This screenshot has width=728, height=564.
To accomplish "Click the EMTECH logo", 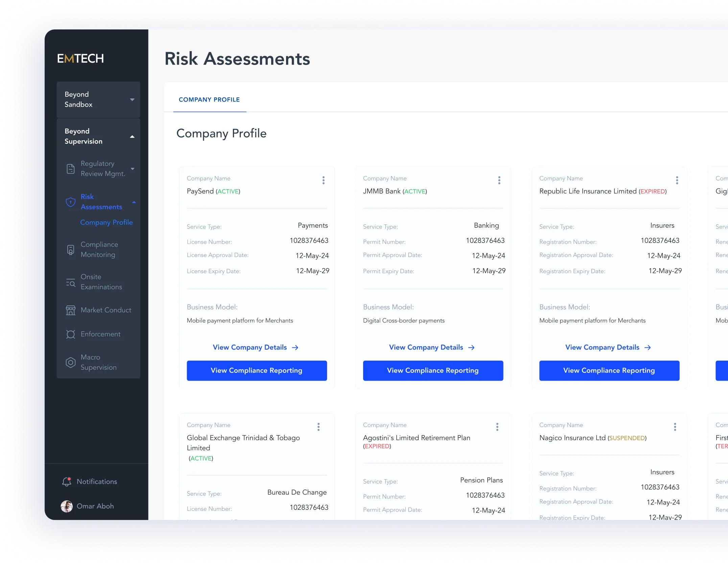I will pyautogui.click(x=80, y=59).
